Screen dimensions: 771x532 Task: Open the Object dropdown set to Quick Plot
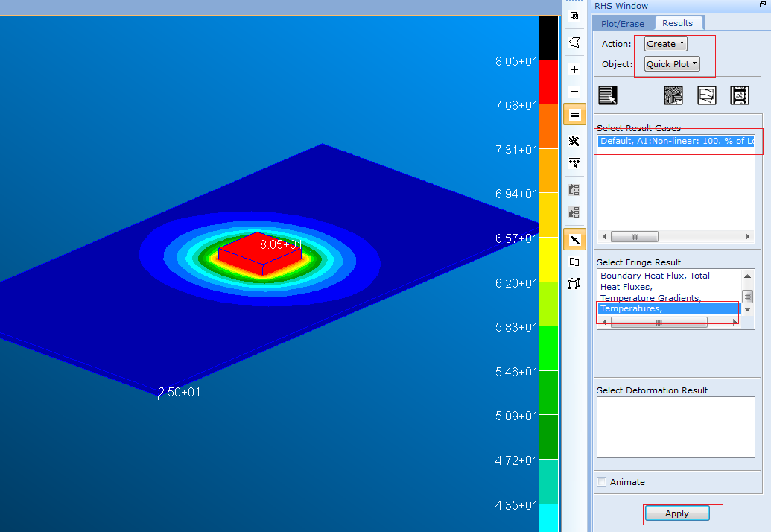pyautogui.click(x=672, y=64)
